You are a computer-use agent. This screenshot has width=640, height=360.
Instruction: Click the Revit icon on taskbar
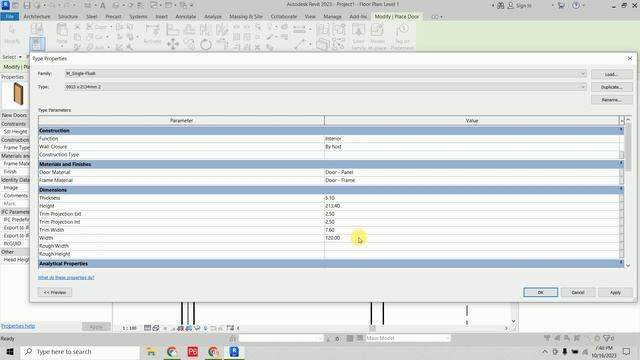click(x=234, y=351)
